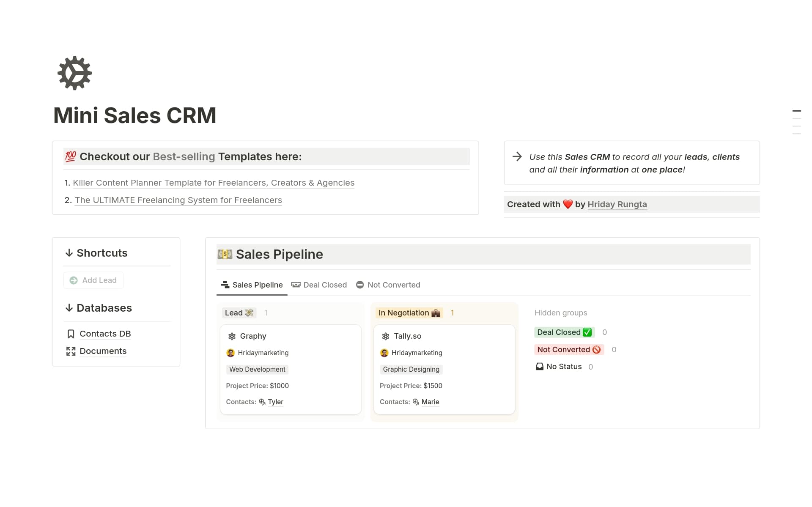This screenshot has width=812, height=507.
Task: Click the bookmark icon beside Contacts DB
Action: pyautogui.click(x=70, y=334)
